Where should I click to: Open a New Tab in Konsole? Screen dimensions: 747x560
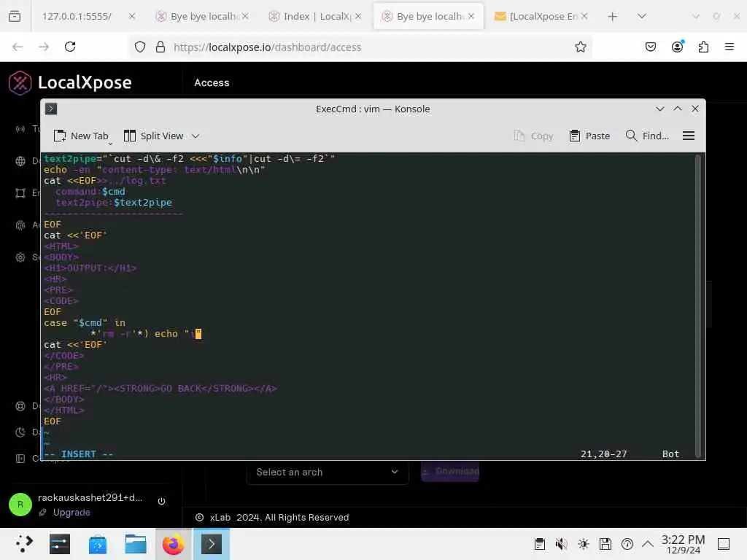pyautogui.click(x=81, y=136)
